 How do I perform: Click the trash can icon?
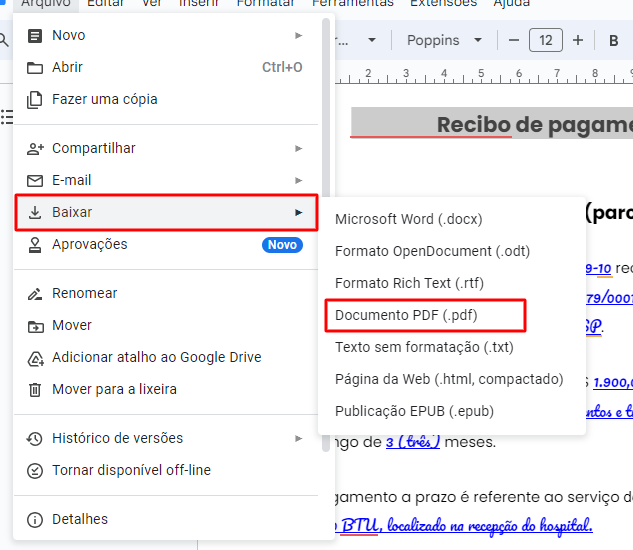(x=35, y=390)
